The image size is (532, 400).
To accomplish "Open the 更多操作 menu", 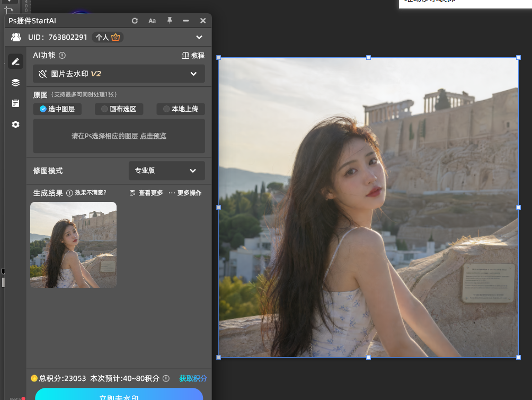I will click(185, 193).
